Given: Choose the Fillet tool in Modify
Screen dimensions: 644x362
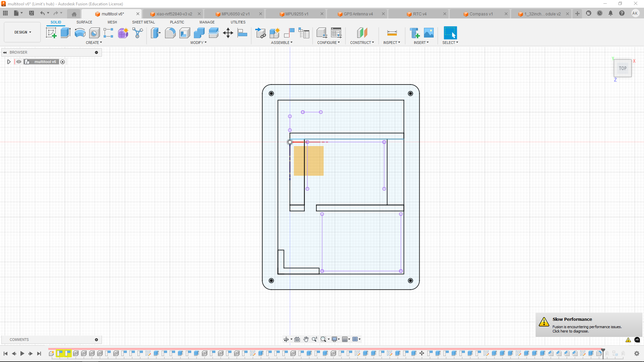Looking at the screenshot, I should point(170,33).
